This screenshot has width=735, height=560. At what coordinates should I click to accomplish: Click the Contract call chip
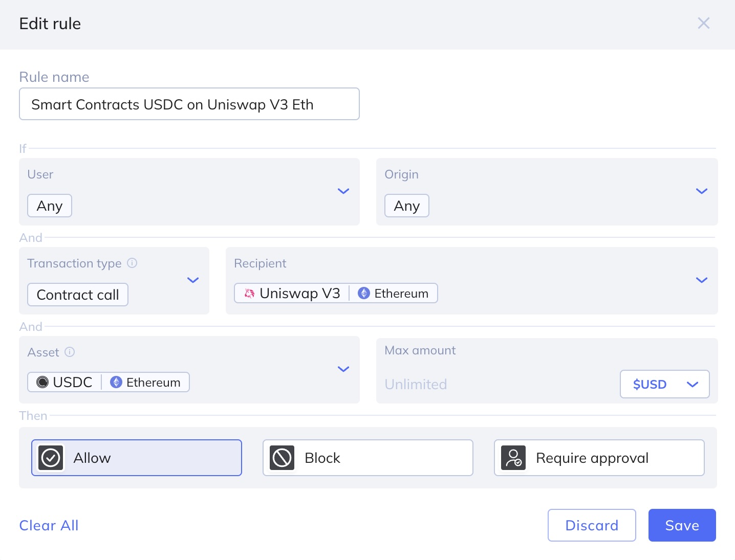tap(78, 295)
